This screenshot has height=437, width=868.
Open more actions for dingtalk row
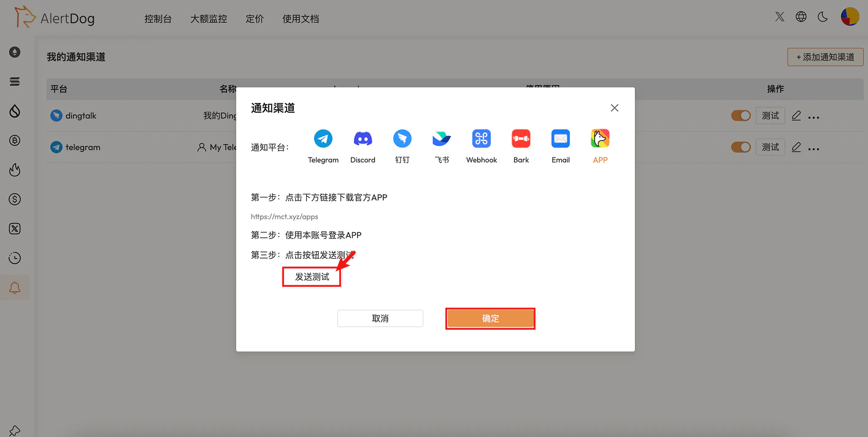pyautogui.click(x=814, y=115)
